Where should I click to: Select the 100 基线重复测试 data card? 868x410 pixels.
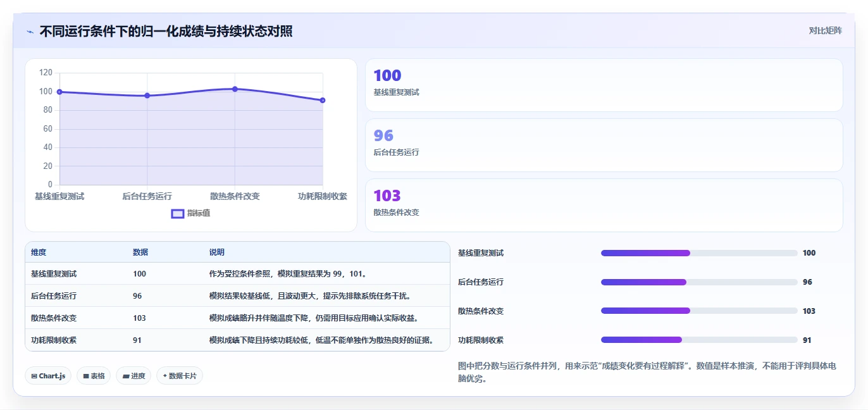coord(604,85)
